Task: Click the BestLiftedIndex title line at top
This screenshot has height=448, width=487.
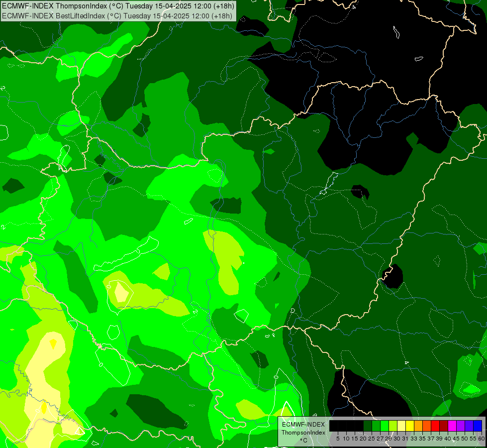Action: click(117, 15)
